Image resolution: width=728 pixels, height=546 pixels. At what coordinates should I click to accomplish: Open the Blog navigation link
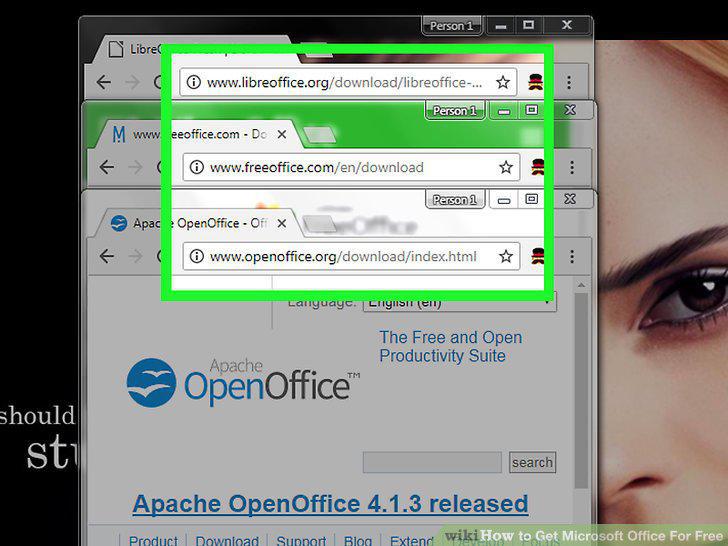(x=358, y=540)
